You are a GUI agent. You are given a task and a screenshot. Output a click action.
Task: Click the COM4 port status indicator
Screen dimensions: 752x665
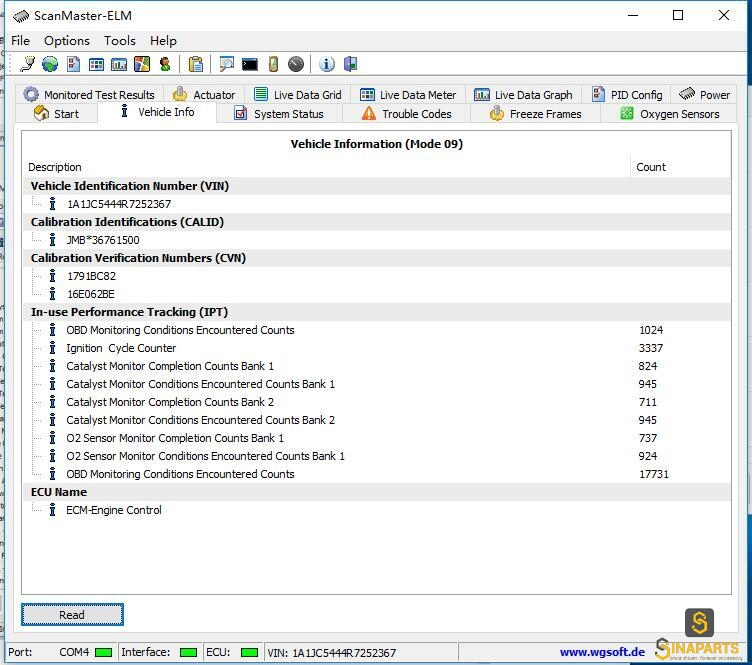(103, 652)
